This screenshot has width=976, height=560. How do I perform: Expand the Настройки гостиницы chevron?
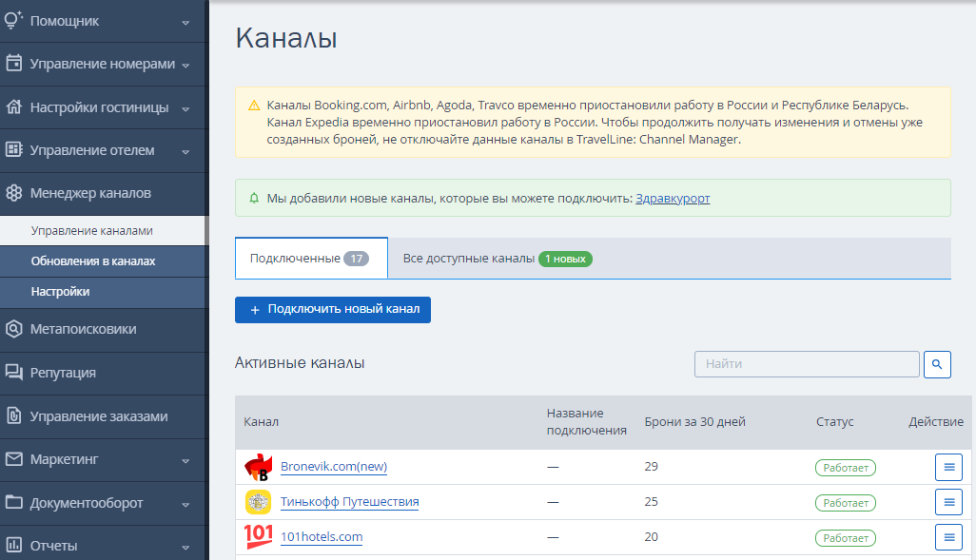(185, 109)
